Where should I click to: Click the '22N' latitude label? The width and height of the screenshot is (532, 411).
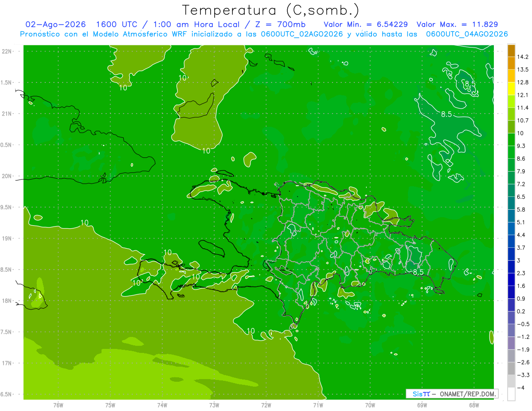coord(7,51)
